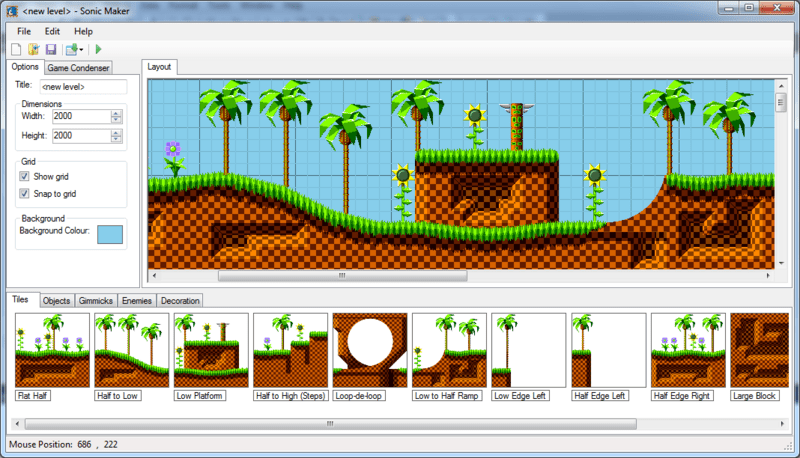Click the Loop-de-loop label

[x=359, y=396]
